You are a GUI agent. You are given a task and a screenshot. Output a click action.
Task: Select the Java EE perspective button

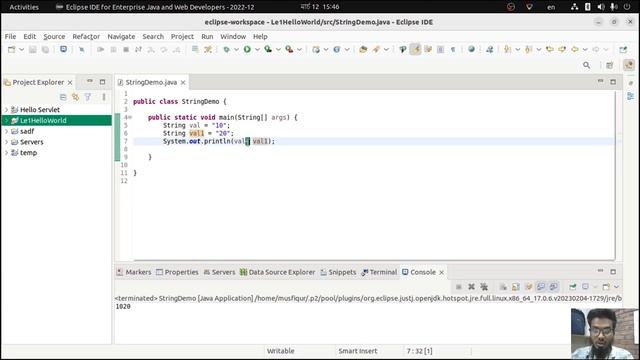(629, 65)
